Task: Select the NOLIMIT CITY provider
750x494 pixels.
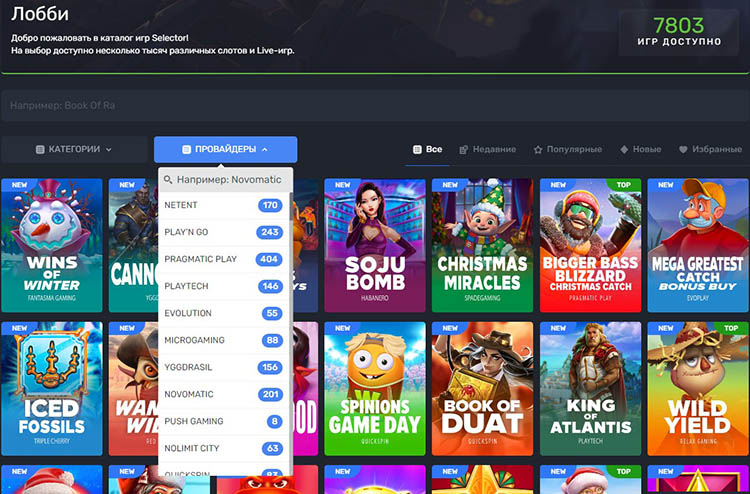Action: pyautogui.click(x=223, y=449)
